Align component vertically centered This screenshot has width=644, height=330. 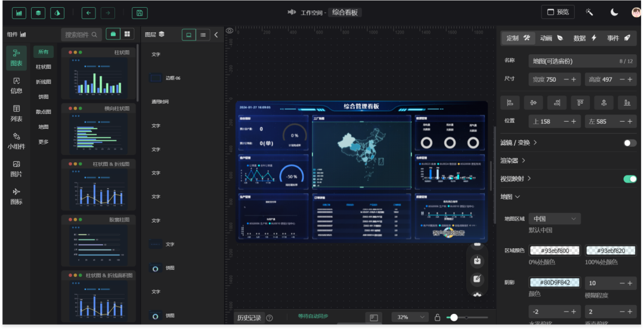click(x=603, y=103)
